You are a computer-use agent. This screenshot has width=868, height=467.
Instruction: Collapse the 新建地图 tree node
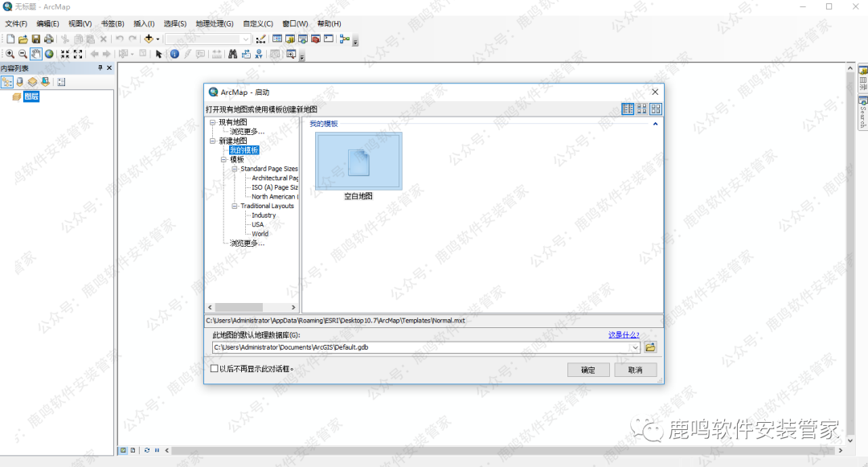coord(212,141)
